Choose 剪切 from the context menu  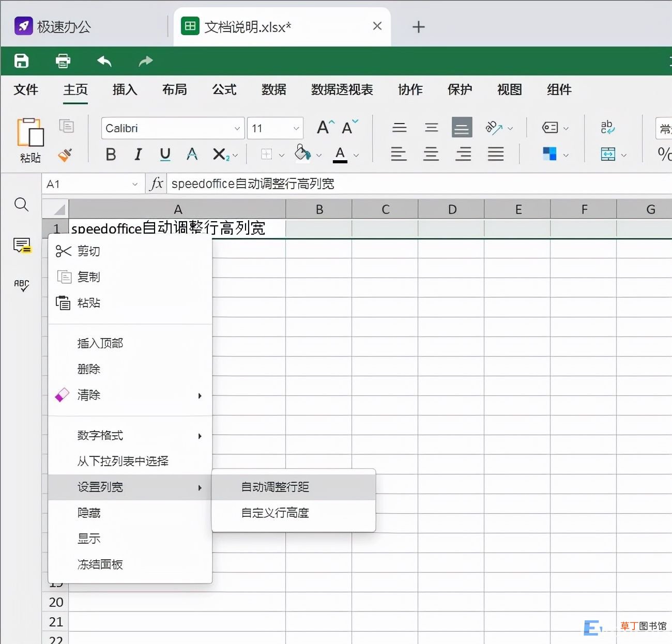130,251
